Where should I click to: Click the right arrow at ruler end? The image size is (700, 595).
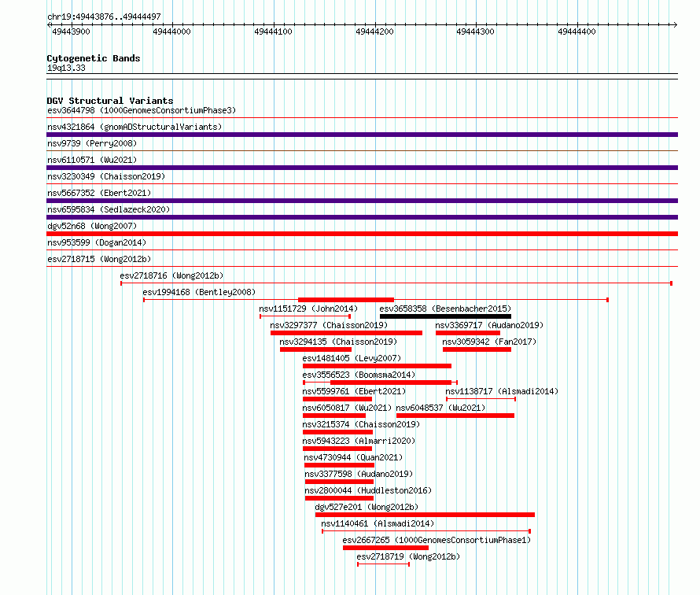pos(675,24)
